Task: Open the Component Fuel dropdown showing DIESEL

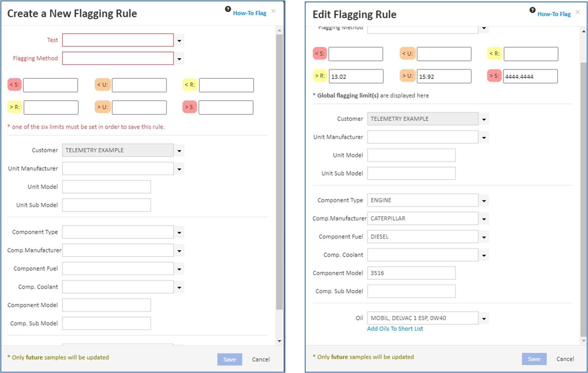Action: tap(484, 237)
